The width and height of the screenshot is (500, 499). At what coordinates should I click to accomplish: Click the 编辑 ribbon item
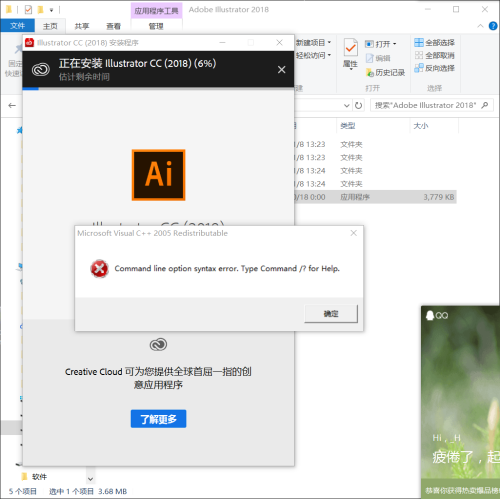(378, 58)
